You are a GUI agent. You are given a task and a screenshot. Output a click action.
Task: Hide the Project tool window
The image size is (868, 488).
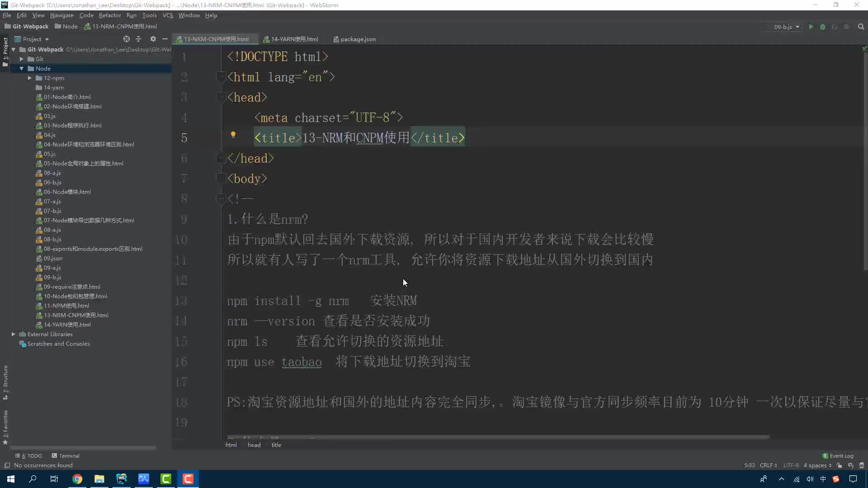click(165, 39)
